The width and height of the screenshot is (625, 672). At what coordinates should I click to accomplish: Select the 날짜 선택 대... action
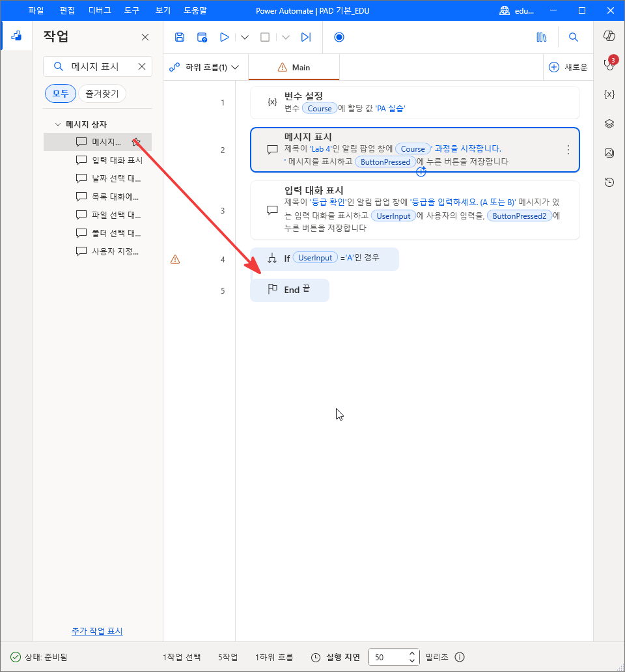pos(98,178)
